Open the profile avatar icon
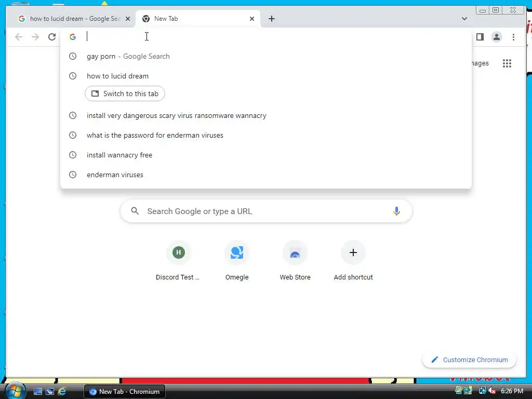532x399 pixels. tap(496, 37)
